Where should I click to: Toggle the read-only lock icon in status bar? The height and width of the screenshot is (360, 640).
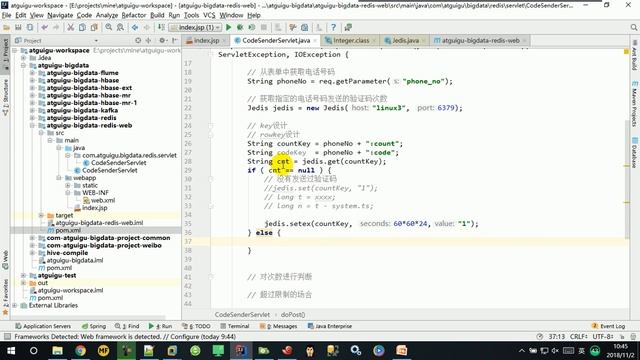622,337
